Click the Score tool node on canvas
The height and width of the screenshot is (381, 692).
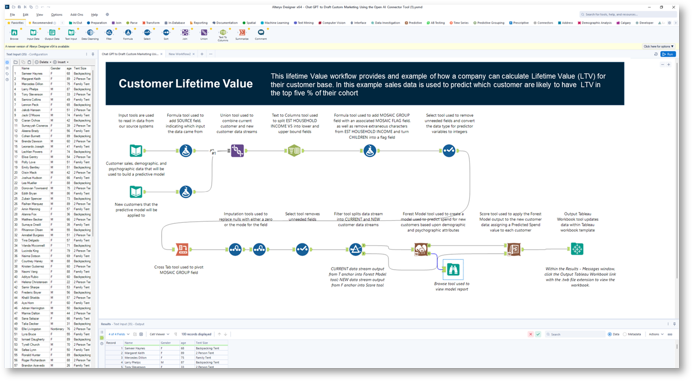click(514, 249)
